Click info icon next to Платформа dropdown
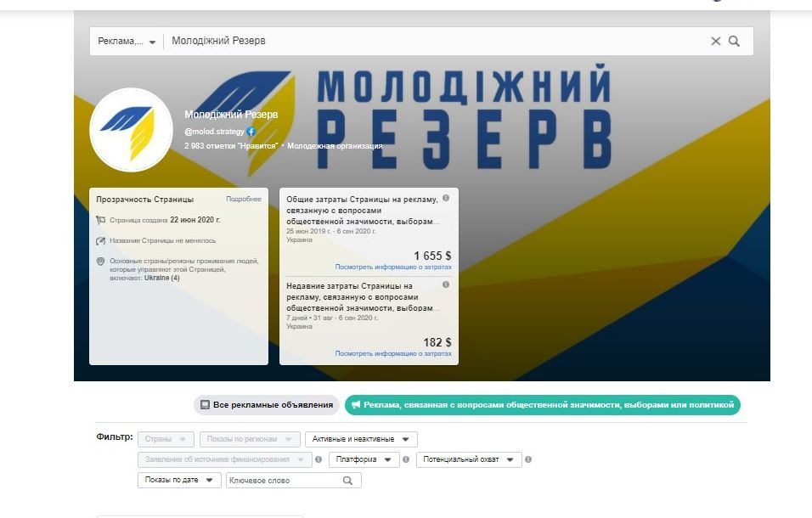 click(406, 459)
